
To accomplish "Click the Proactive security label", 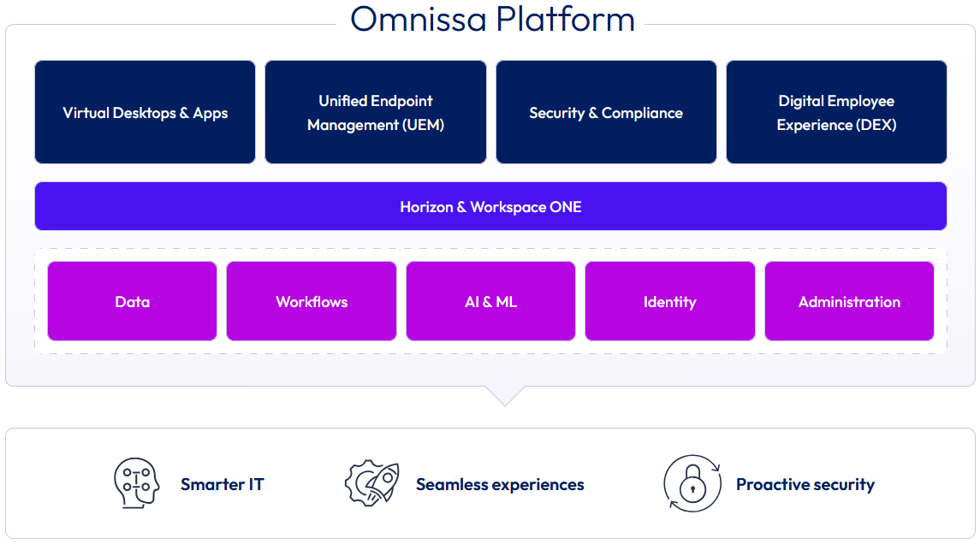I will [805, 484].
